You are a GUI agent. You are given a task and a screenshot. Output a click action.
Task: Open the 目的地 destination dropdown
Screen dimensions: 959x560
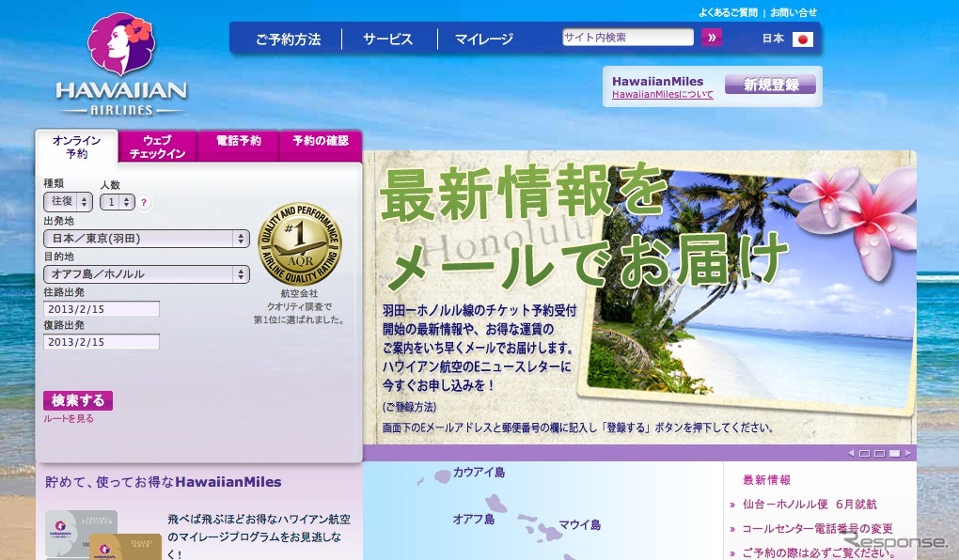coord(146,273)
